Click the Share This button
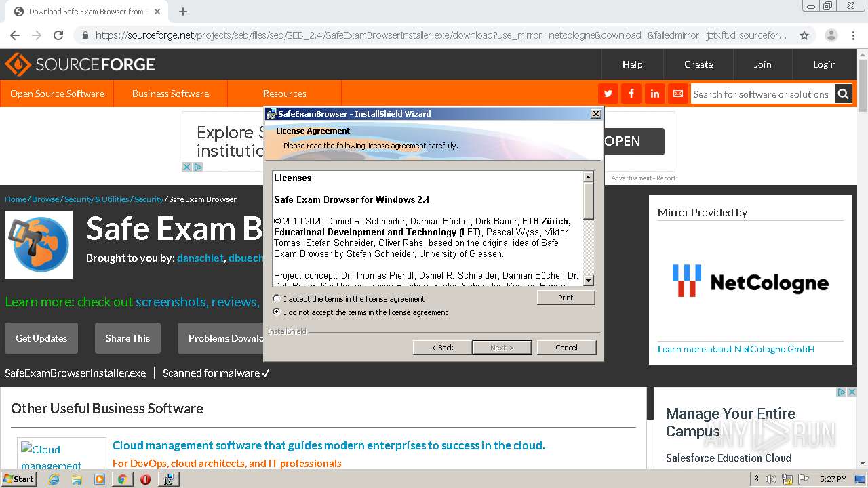 127,338
